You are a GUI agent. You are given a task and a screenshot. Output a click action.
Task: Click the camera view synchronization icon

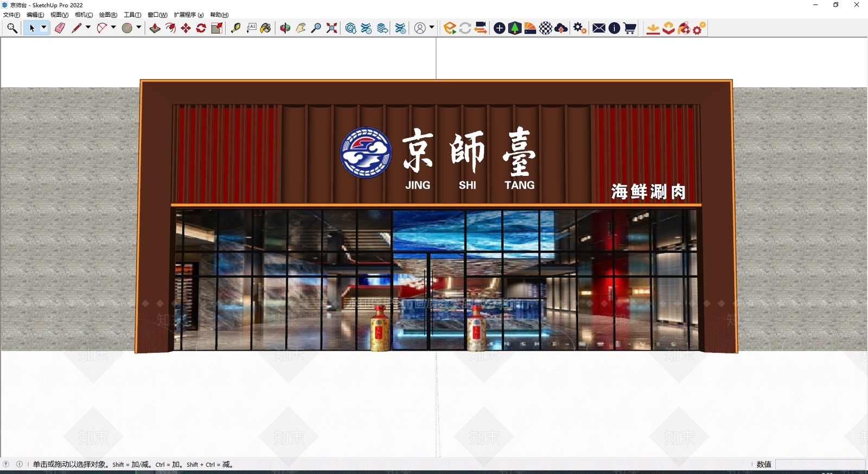point(481,28)
